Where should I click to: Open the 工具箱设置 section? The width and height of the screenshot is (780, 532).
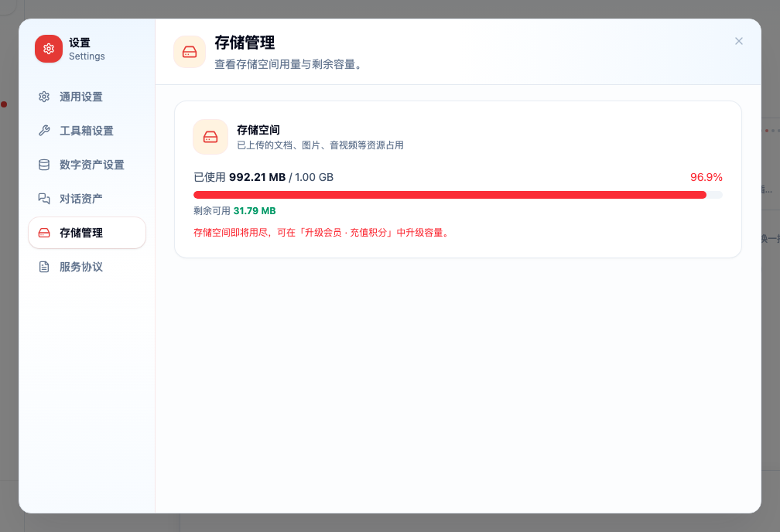[x=87, y=131]
